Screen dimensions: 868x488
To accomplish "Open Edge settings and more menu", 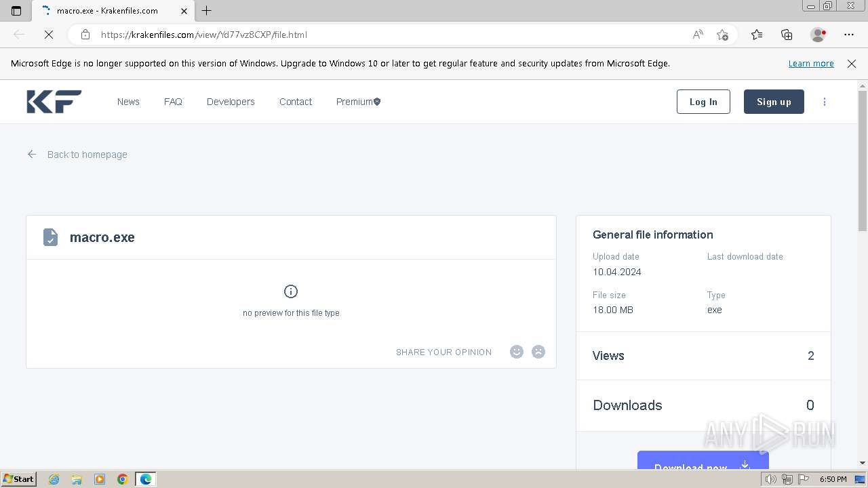I will pyautogui.click(x=849, y=35).
